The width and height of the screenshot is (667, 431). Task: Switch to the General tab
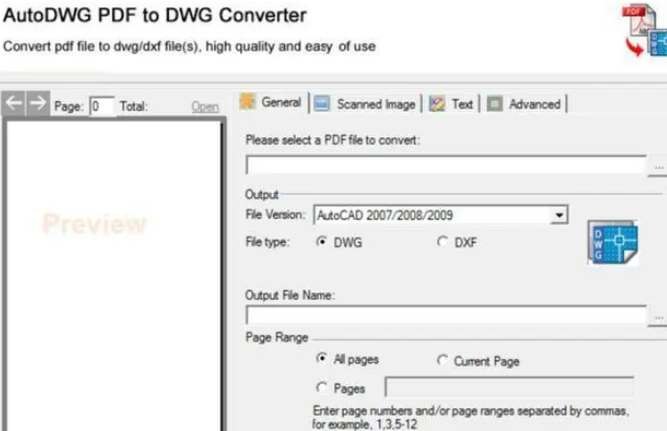tap(271, 103)
